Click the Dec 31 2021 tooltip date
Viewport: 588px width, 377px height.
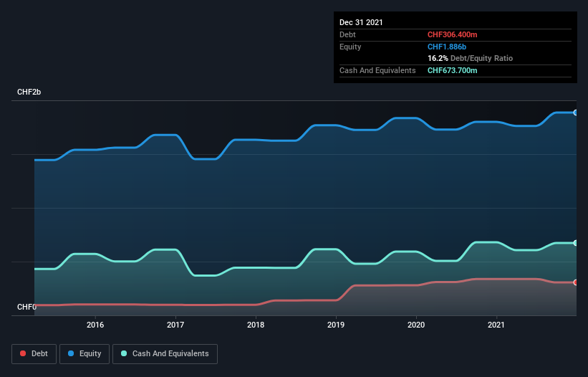tap(361, 22)
